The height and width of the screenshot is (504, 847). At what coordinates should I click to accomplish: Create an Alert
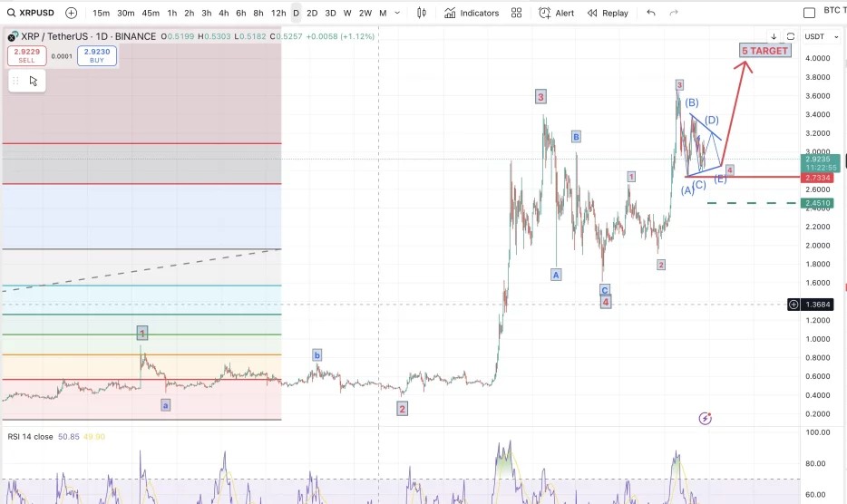point(557,13)
